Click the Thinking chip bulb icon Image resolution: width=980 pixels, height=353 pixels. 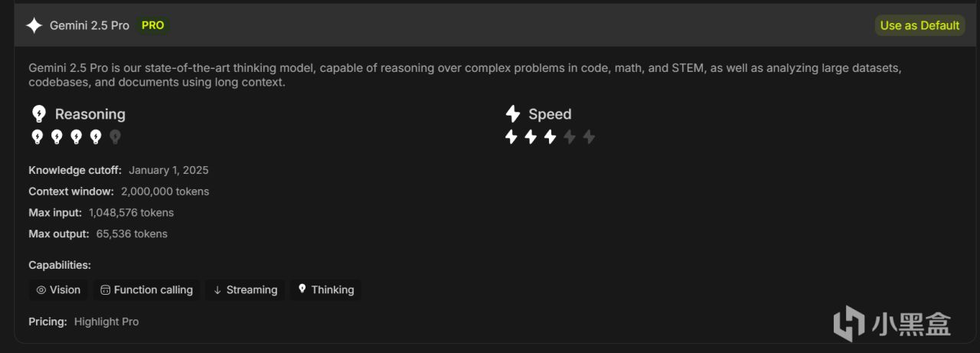pos(302,289)
